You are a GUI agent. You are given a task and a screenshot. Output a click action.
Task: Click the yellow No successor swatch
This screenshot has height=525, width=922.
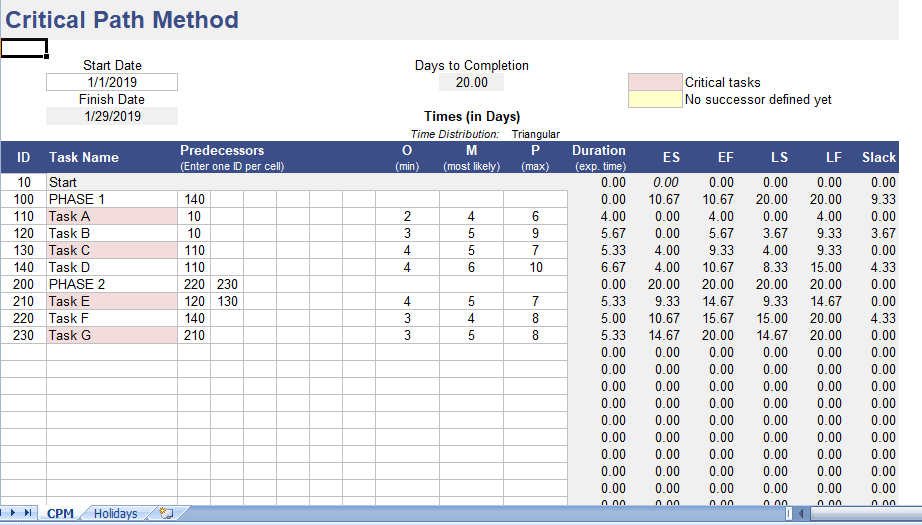(x=655, y=99)
